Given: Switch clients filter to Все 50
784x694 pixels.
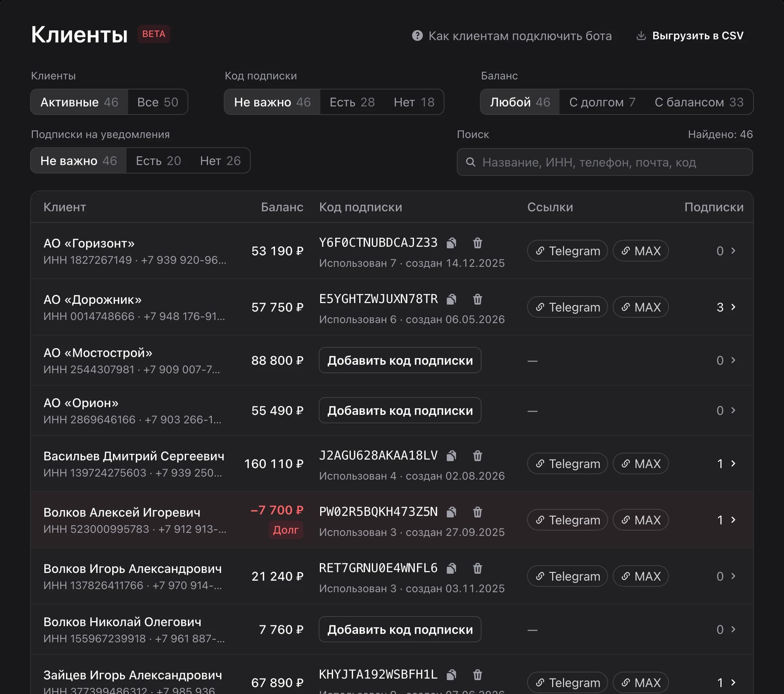Looking at the screenshot, I should coord(158,102).
